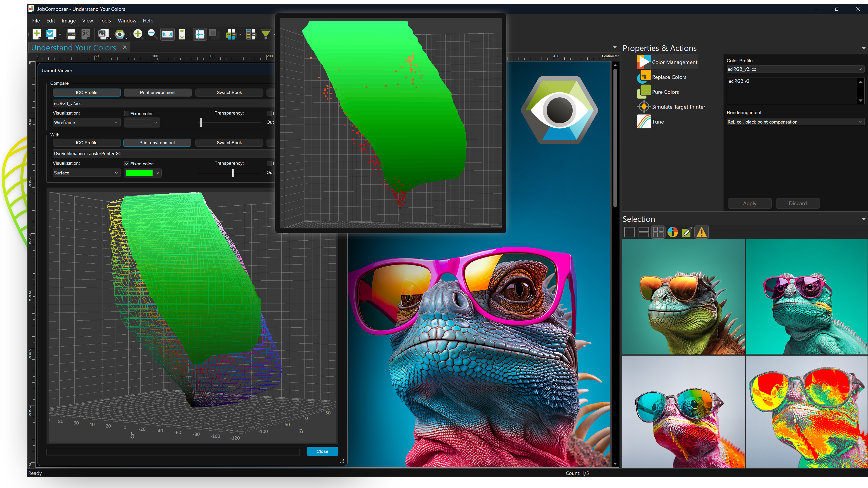The image size is (868, 488).
Task: Expand the Rendering intent dropdown
Action: click(794, 122)
